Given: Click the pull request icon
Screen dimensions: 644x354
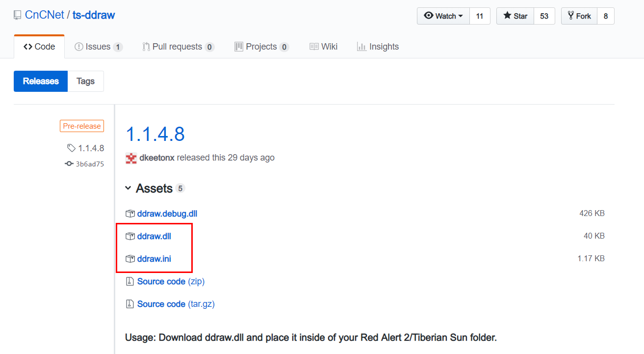Looking at the screenshot, I should click(146, 47).
